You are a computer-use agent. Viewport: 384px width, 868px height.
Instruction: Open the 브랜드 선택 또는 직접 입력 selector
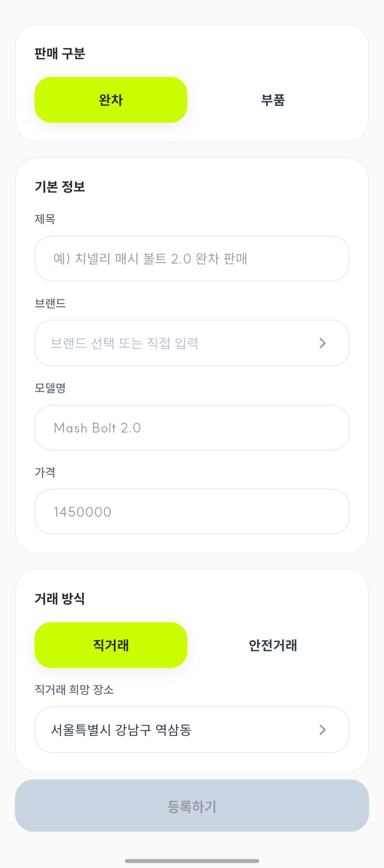coord(178,343)
